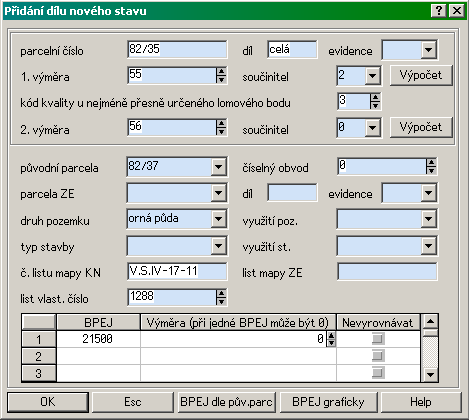Viewport: 469px width, 420px height.
Task: Select table row header 2
Action: point(39,356)
